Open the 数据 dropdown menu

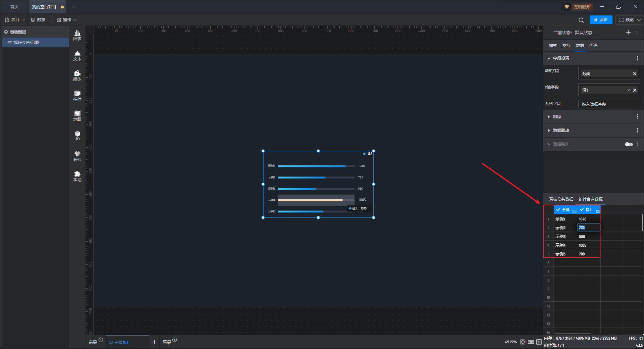click(x=41, y=20)
